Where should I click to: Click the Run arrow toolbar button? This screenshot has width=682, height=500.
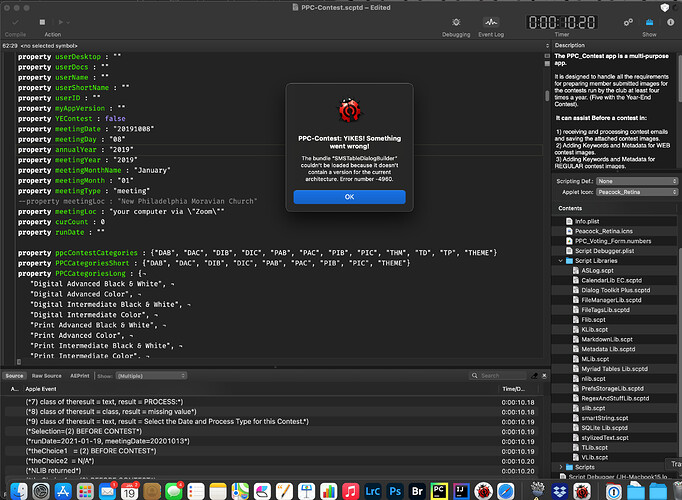point(60,22)
